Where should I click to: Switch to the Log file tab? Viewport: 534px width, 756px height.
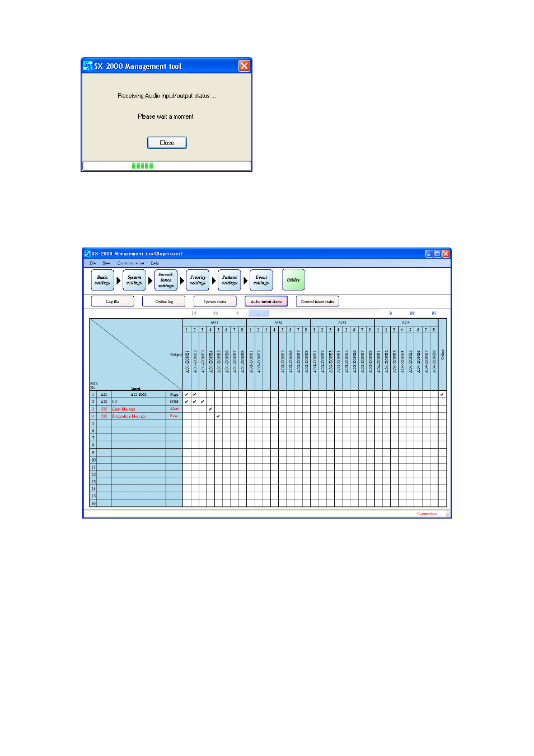pyautogui.click(x=113, y=301)
